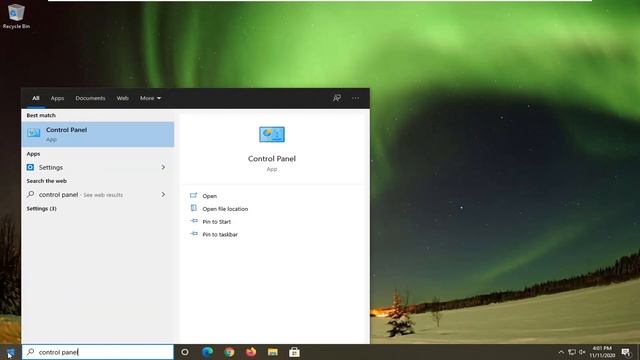The width and height of the screenshot is (640, 360).
Task: Open Microsoft Store from the taskbar
Action: coord(294,352)
